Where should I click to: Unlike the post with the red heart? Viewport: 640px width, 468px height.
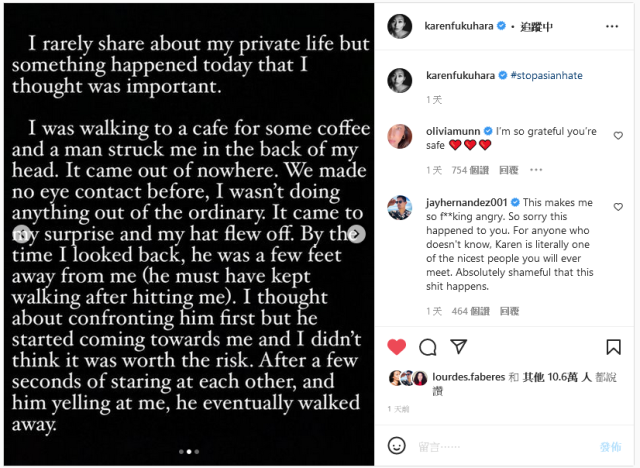(397, 347)
